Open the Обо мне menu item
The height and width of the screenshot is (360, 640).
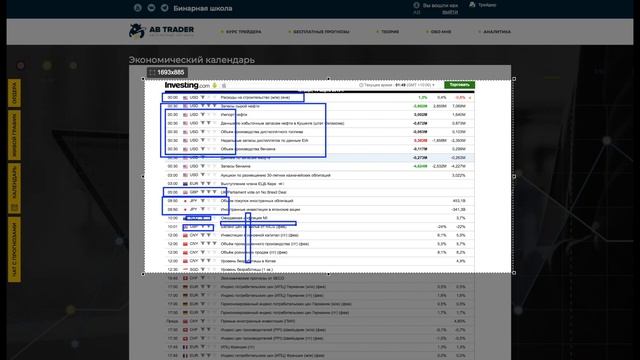[x=441, y=31]
